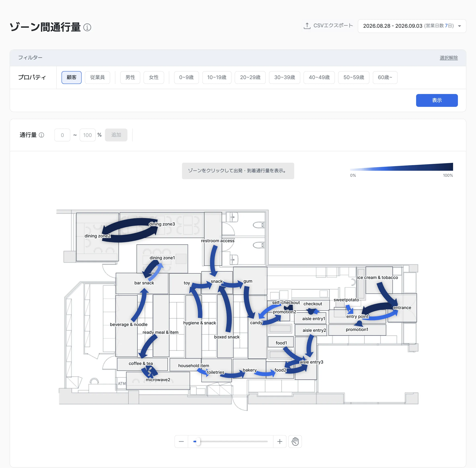Viewport: 476px width, 468px height.
Task: Toggle the 40~49歳 age filter
Action: pos(319,77)
